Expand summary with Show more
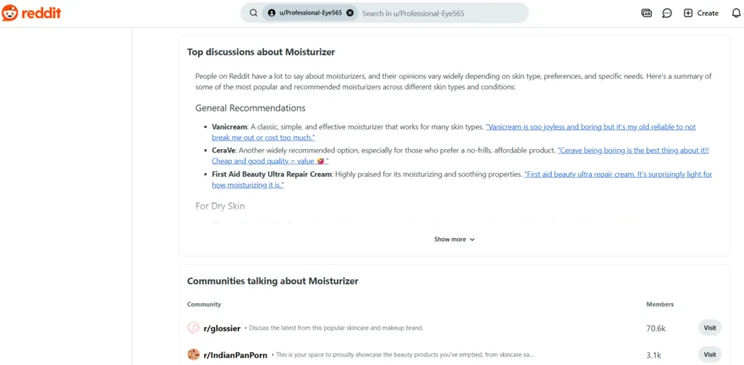Screen dimensions: 744x365 pos(454,239)
